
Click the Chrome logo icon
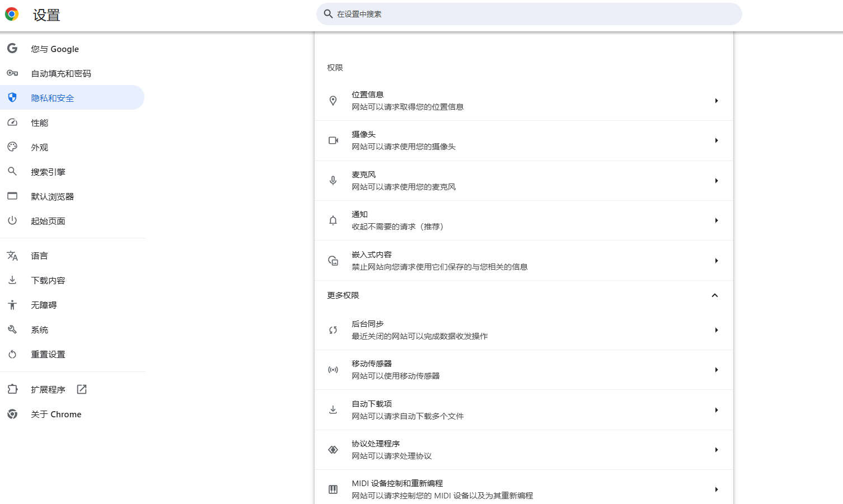pyautogui.click(x=12, y=15)
